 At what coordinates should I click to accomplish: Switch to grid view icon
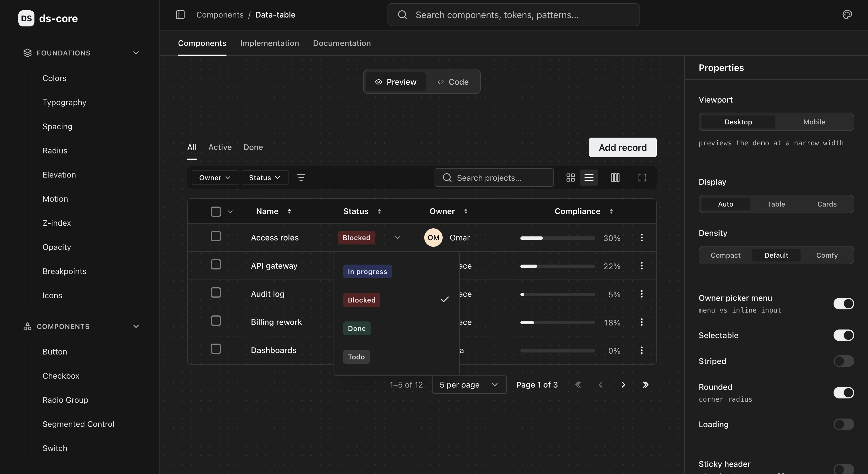tap(570, 178)
